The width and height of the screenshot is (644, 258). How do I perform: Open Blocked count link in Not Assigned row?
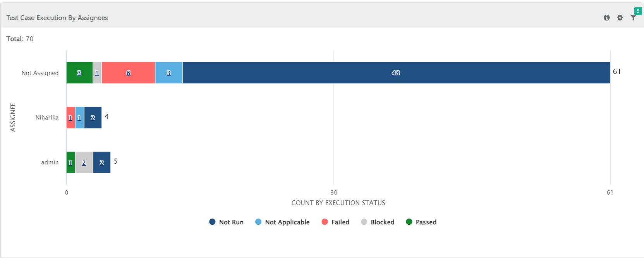click(x=97, y=73)
